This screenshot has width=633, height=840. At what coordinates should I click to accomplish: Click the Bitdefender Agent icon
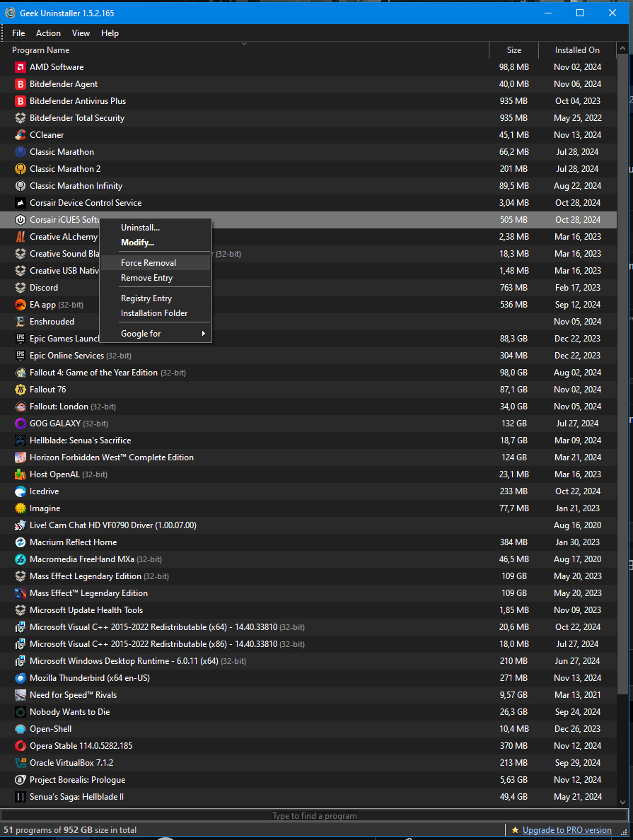21,84
